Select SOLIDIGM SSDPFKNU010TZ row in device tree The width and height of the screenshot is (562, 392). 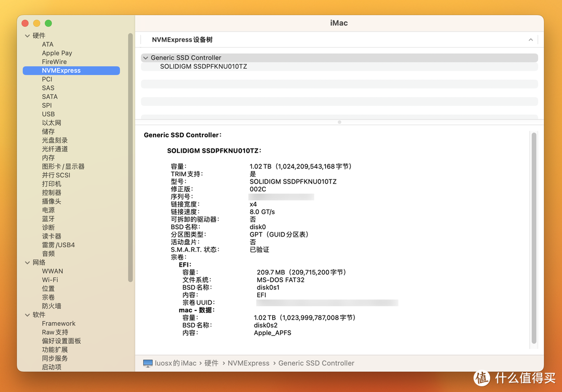pos(339,67)
